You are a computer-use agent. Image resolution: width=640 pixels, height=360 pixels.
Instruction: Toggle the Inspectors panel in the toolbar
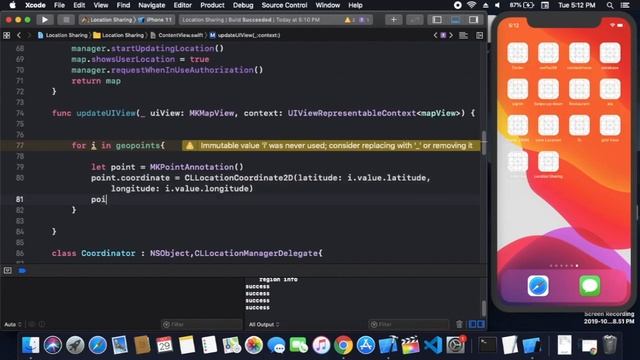473,20
